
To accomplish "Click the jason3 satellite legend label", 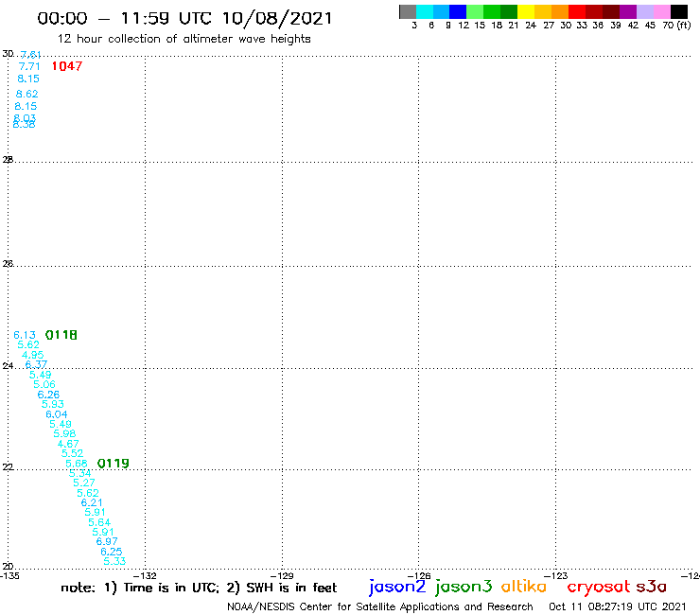I will (x=464, y=588).
